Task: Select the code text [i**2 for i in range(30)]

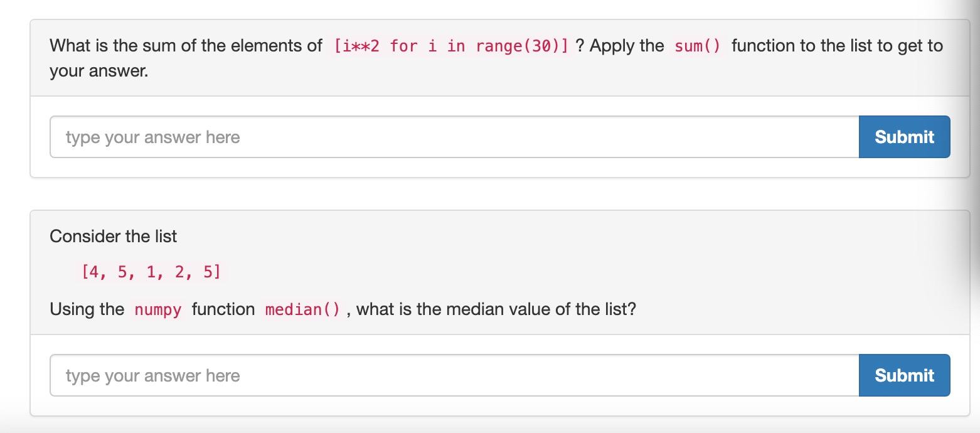Action: click(452, 46)
